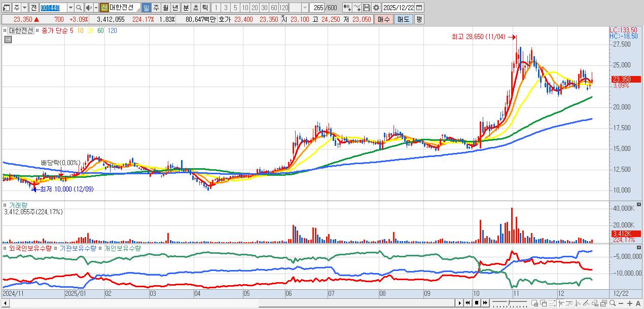Click the panel layout icon at toolbar start
Image resolution: width=644 pixels, height=309 pixels.
(6, 8)
